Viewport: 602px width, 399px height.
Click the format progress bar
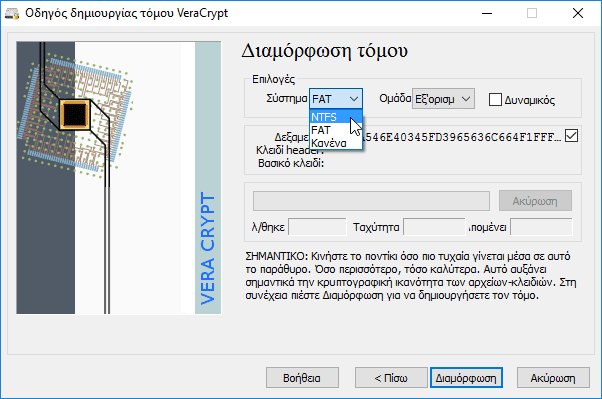click(371, 201)
